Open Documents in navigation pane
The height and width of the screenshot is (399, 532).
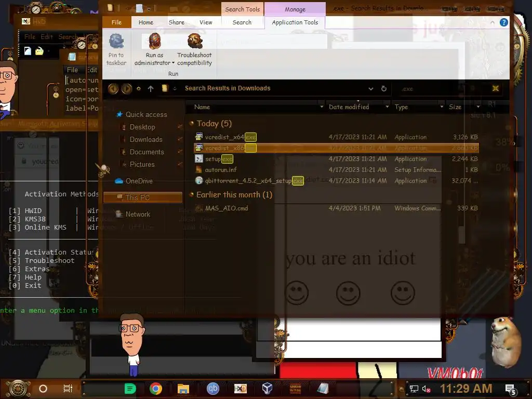coord(147,152)
